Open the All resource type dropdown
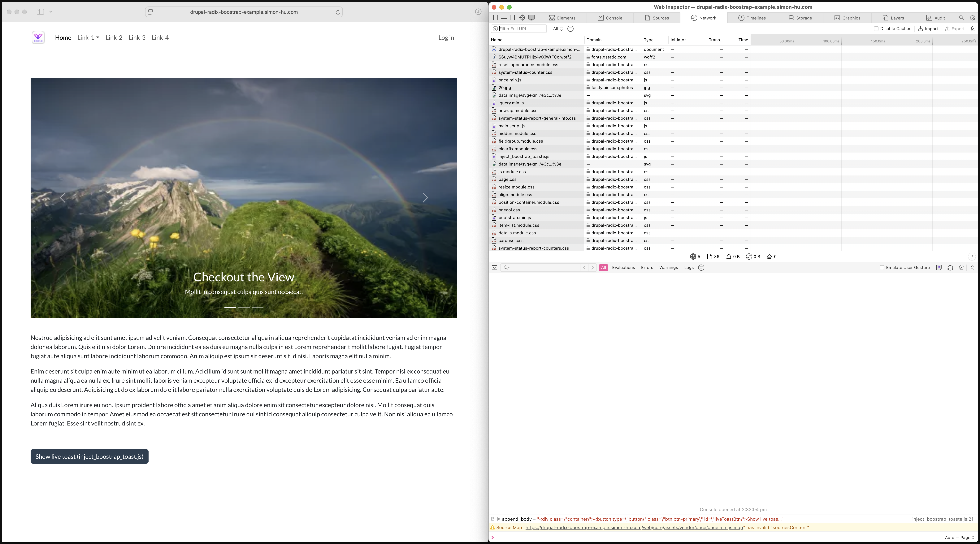Image resolution: width=980 pixels, height=544 pixels. (558, 28)
